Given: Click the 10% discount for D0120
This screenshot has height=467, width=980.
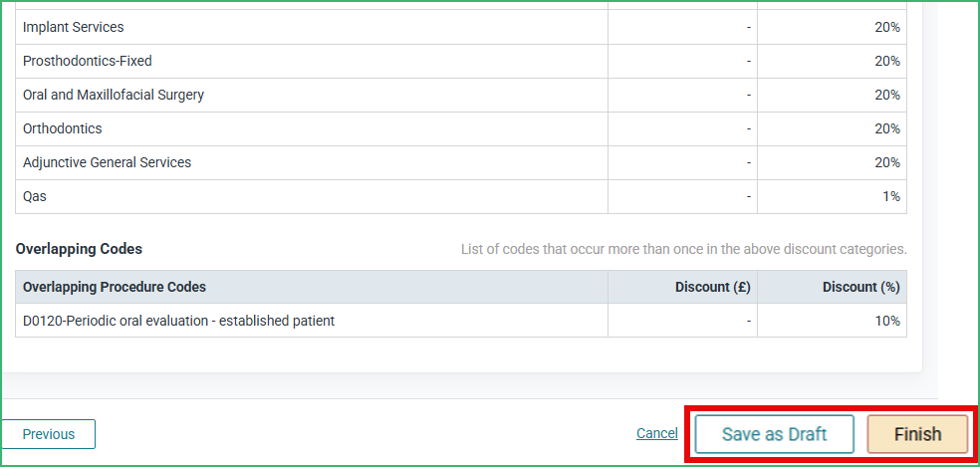Looking at the screenshot, I should click(887, 321).
